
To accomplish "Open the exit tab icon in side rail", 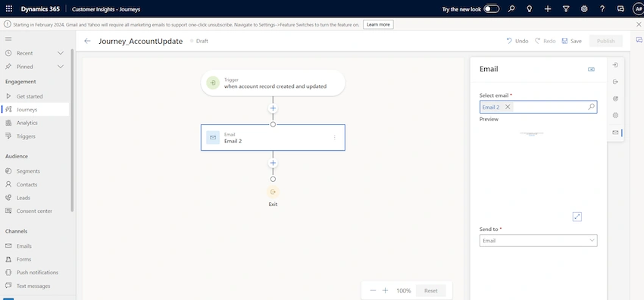I will tap(615, 82).
